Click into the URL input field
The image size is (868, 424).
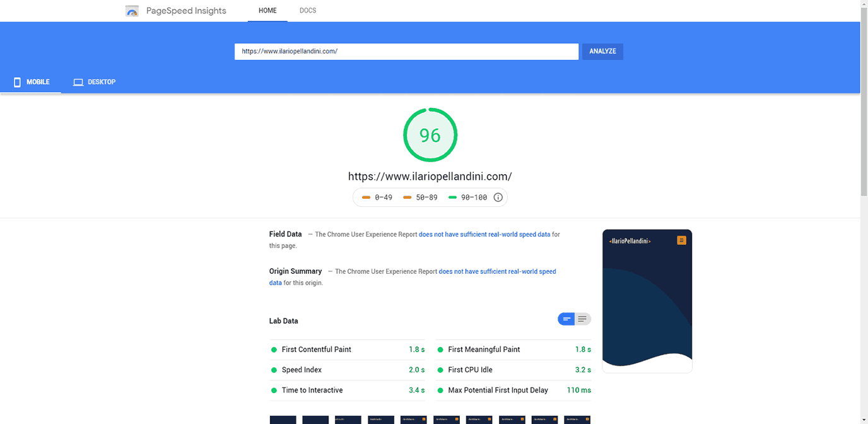coord(406,52)
